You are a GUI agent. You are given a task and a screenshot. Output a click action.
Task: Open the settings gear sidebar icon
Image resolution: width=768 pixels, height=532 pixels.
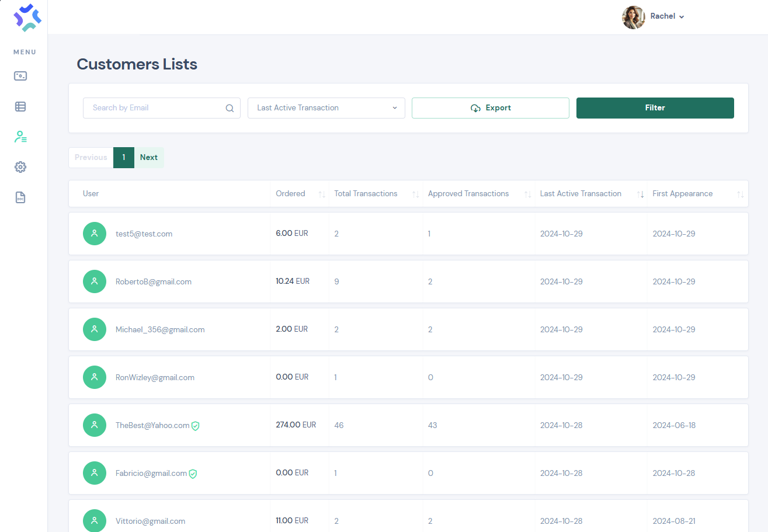pyautogui.click(x=20, y=167)
